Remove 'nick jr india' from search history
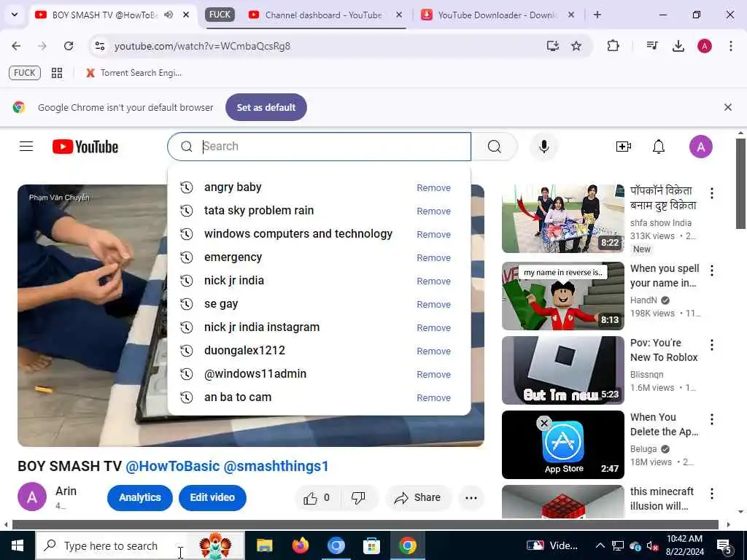 (x=433, y=281)
